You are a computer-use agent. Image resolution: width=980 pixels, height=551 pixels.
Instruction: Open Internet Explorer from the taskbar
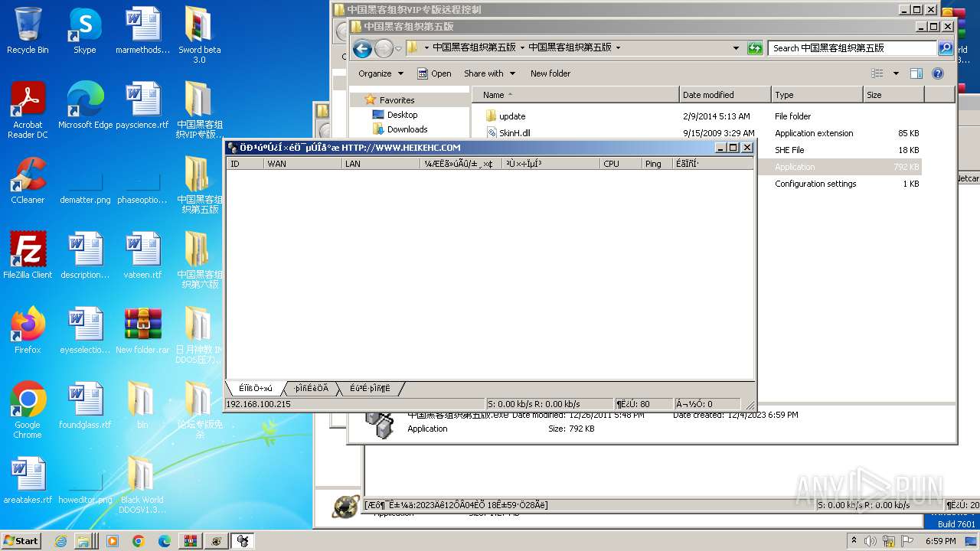pyautogui.click(x=61, y=541)
